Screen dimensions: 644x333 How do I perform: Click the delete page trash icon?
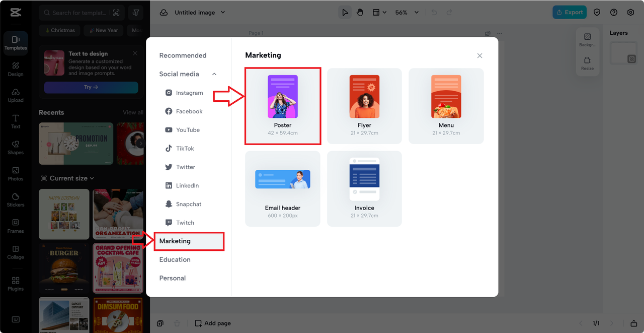point(177,323)
